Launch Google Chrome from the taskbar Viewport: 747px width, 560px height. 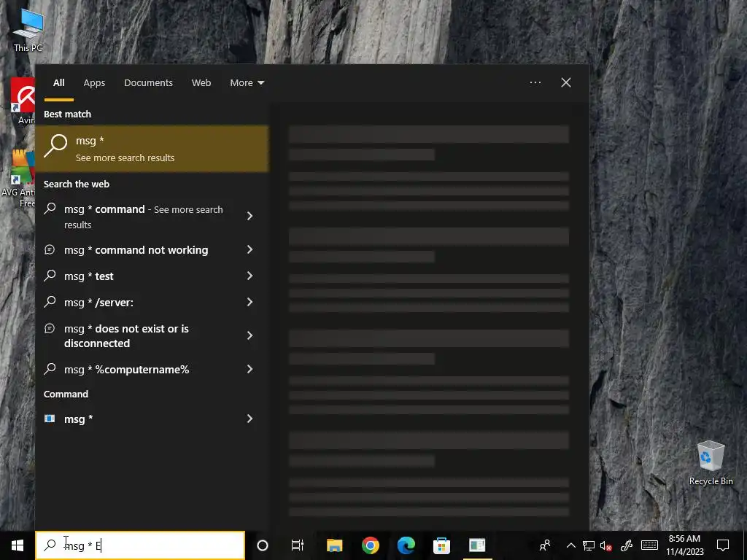point(370,545)
